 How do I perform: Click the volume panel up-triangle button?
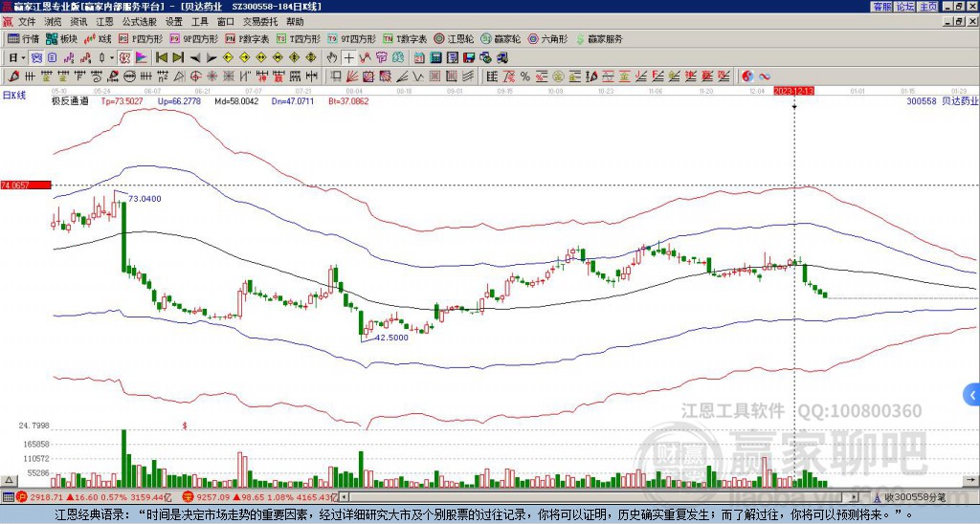click(x=8, y=480)
